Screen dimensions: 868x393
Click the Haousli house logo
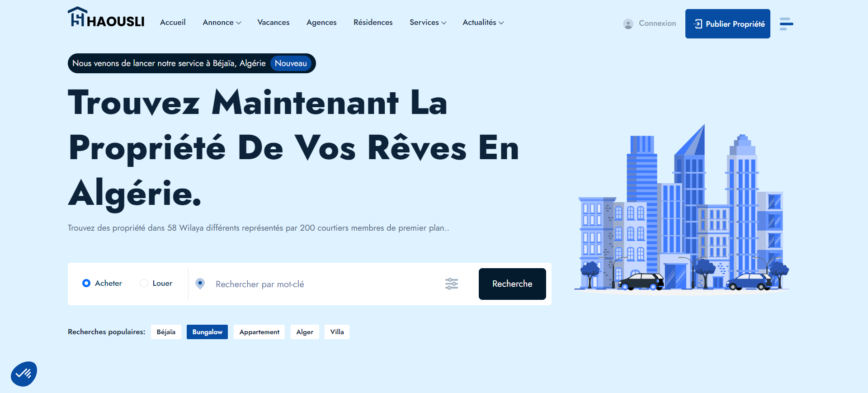(x=106, y=18)
